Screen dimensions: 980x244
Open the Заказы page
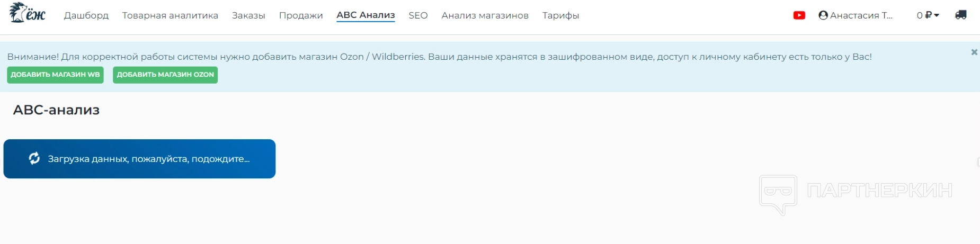248,15
